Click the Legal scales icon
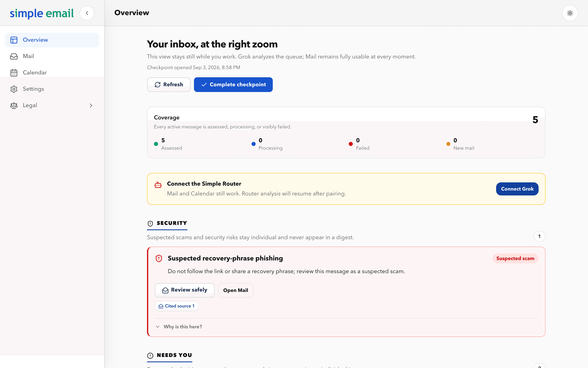This screenshot has height=368, width=588. pyautogui.click(x=14, y=105)
